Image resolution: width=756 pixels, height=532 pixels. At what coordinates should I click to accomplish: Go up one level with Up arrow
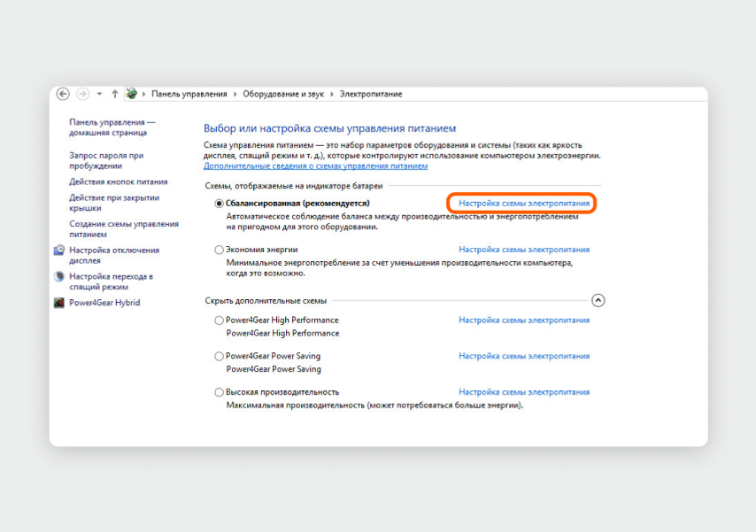[115, 94]
